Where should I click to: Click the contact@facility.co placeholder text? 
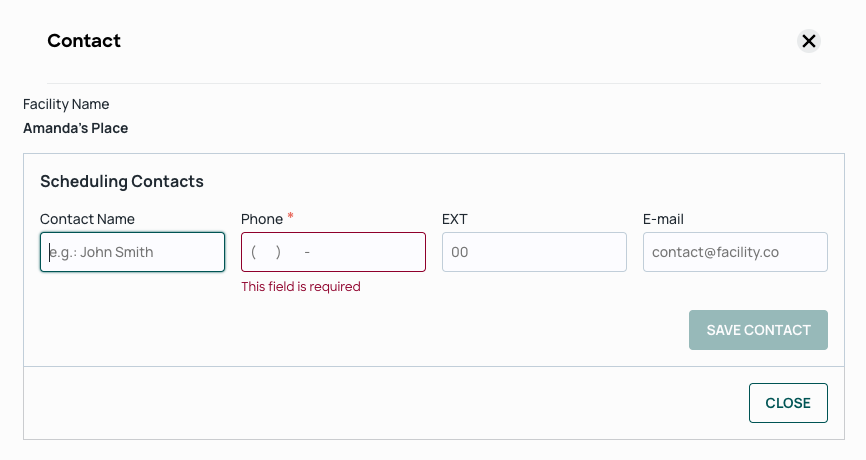pos(715,252)
